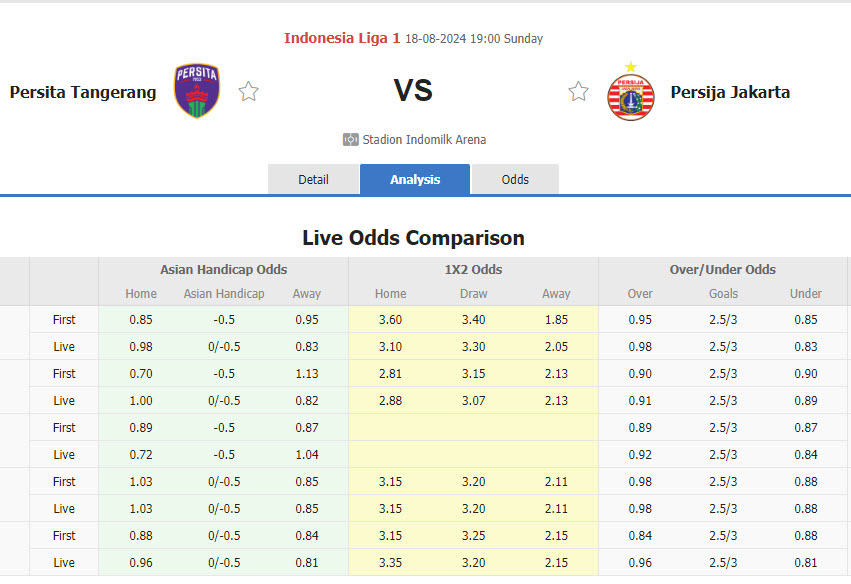Select the Live draw odds 3.30 cell
The image size is (851, 584).
[473, 346]
